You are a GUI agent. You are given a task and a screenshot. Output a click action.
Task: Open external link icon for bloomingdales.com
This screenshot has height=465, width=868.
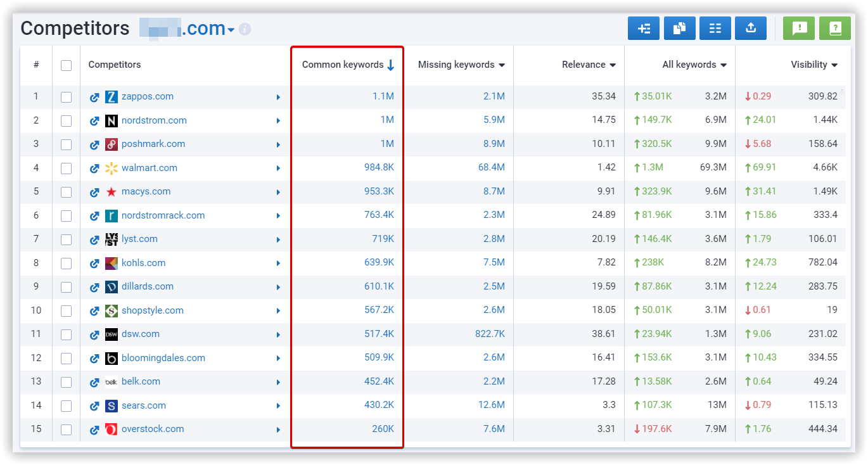[x=94, y=359]
